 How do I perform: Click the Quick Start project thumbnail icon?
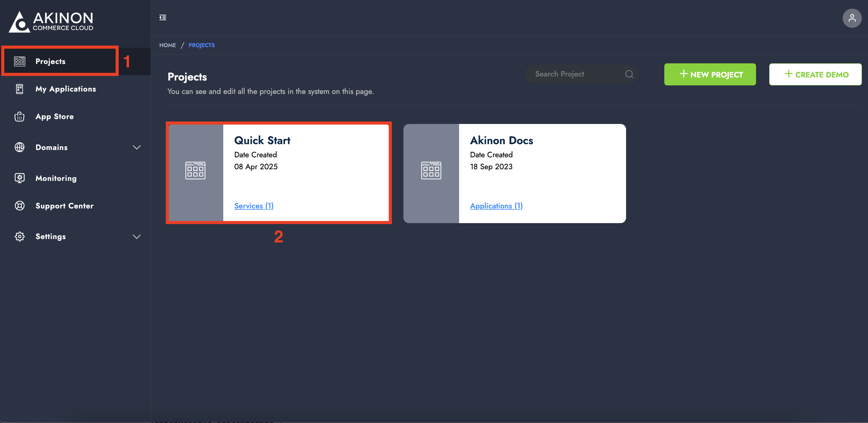(x=195, y=170)
